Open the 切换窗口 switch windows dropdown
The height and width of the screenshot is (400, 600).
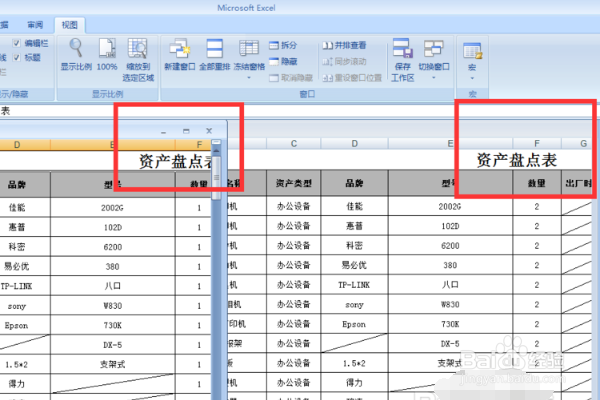click(434, 58)
